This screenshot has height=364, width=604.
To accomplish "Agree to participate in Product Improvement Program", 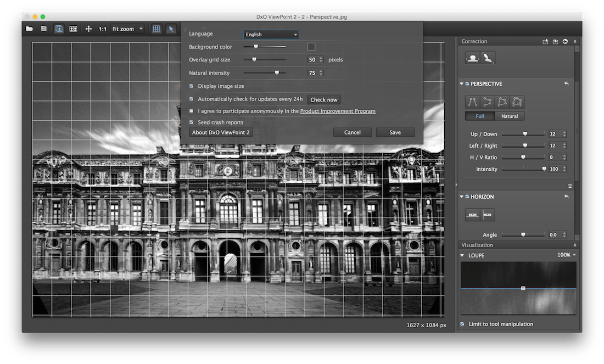I will (x=192, y=111).
